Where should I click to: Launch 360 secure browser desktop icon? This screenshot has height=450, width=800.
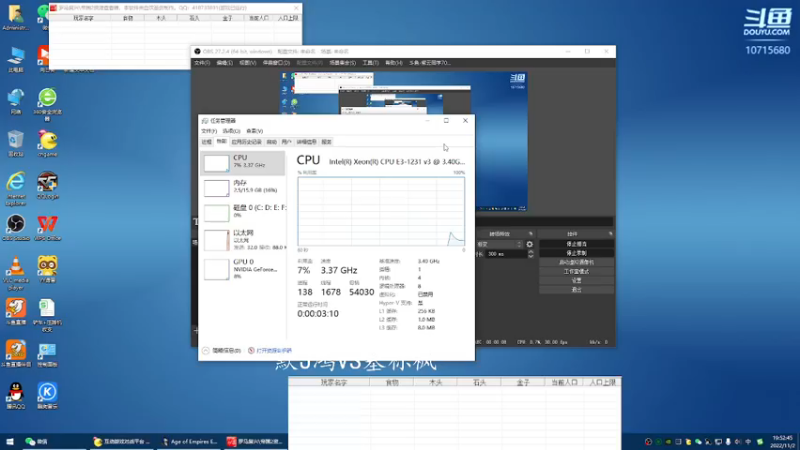(47, 104)
